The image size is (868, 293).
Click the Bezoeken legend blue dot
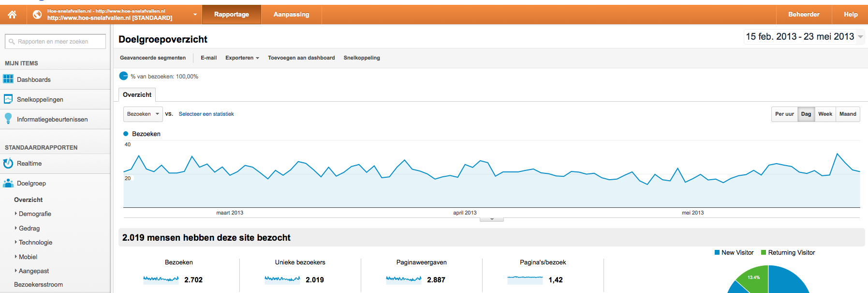point(126,134)
